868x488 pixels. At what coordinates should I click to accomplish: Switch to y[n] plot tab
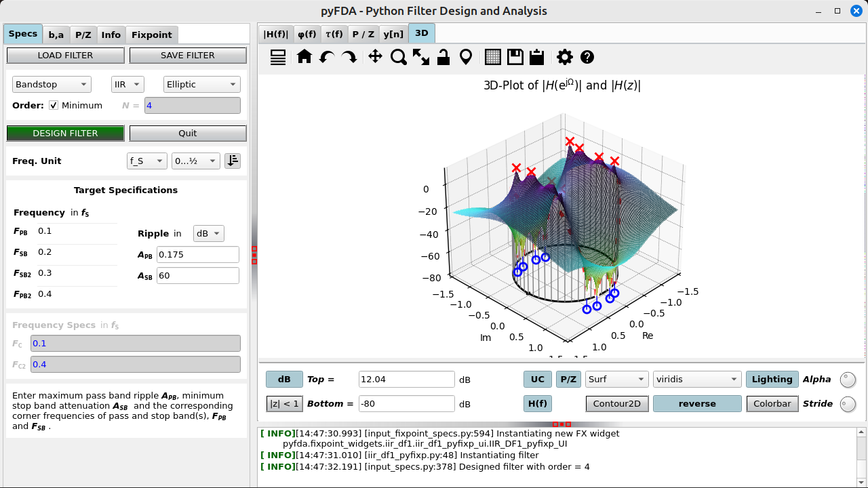pyautogui.click(x=393, y=34)
